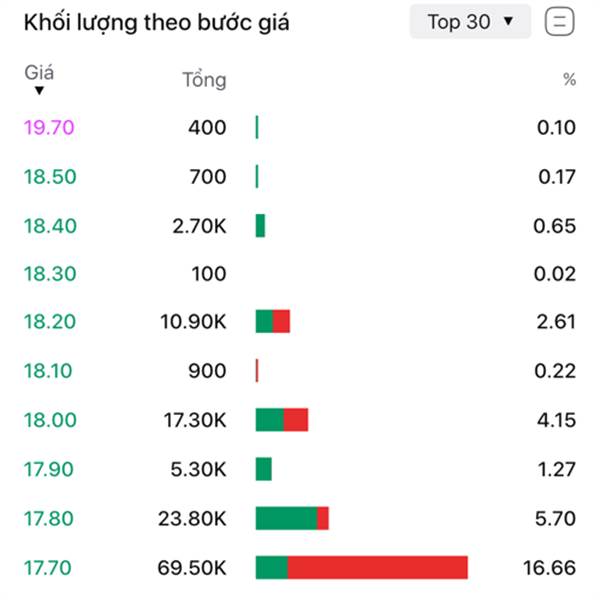
Task: Click the red portion of the 18.20 bar
Action: tap(281, 321)
